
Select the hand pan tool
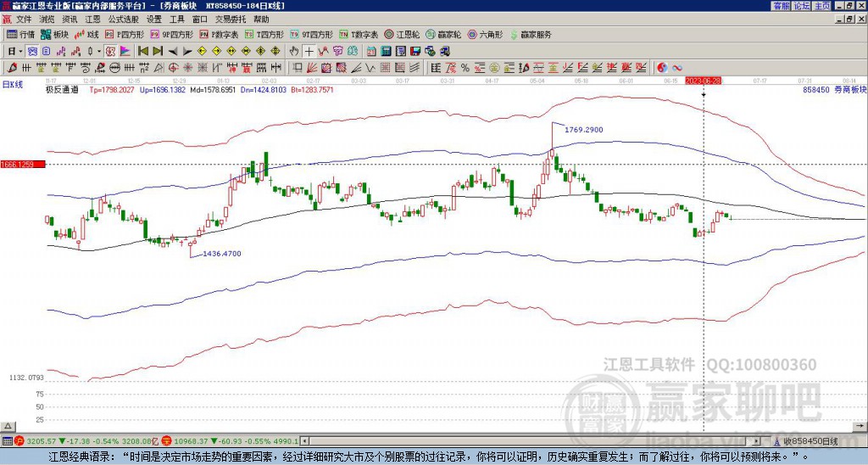pos(293,52)
